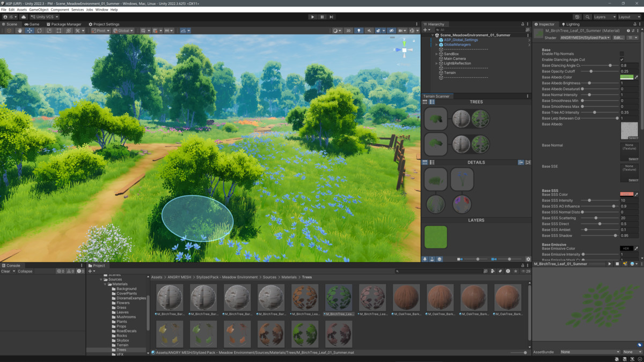Open the ANGRYMESH/Stylized Pack shader dropdown
This screenshot has width=644, height=362.
[585, 38]
